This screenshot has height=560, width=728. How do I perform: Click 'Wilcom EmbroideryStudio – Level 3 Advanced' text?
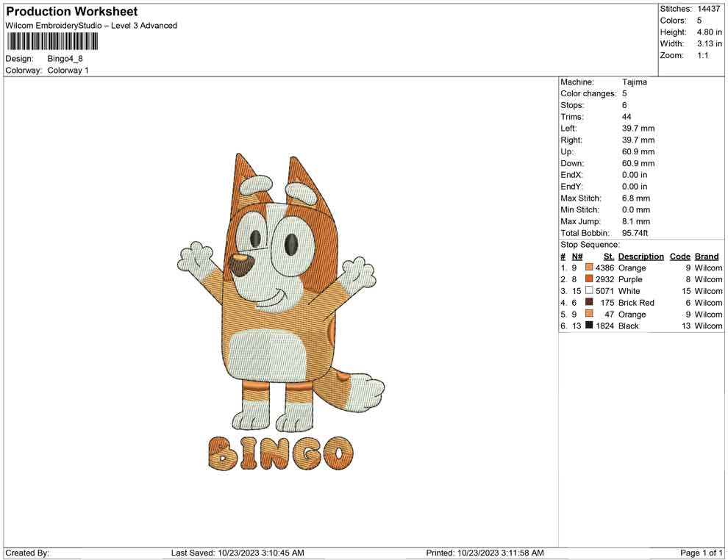click(91, 26)
